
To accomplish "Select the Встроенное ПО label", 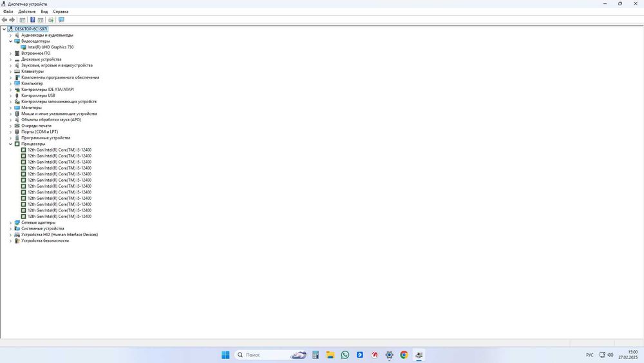I will (35, 53).
